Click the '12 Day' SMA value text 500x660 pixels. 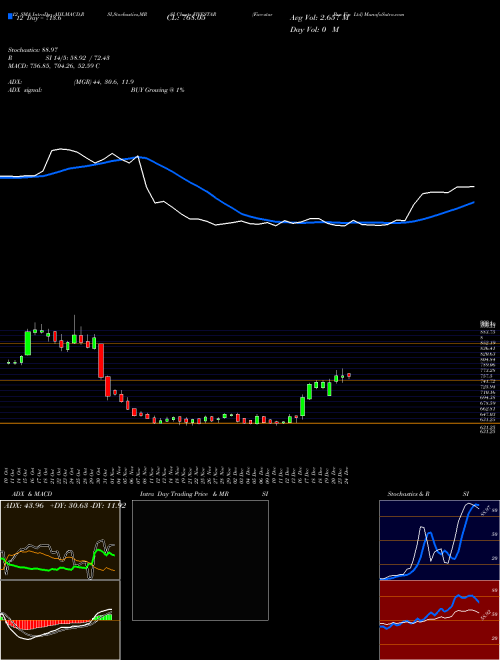(37, 18)
